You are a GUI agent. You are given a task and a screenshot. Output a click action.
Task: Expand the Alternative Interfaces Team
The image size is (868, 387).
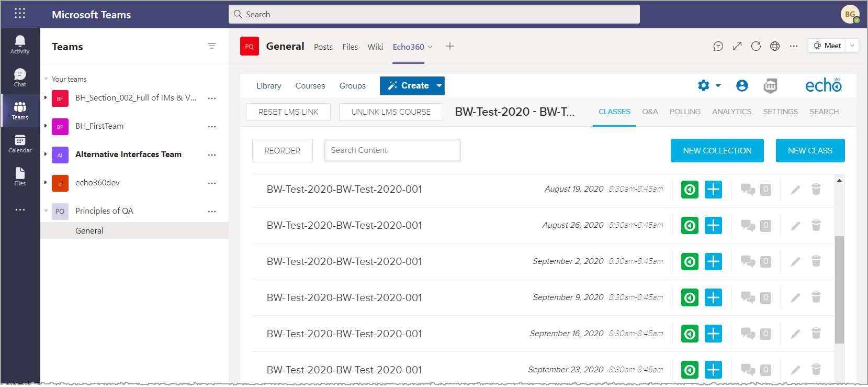point(46,154)
